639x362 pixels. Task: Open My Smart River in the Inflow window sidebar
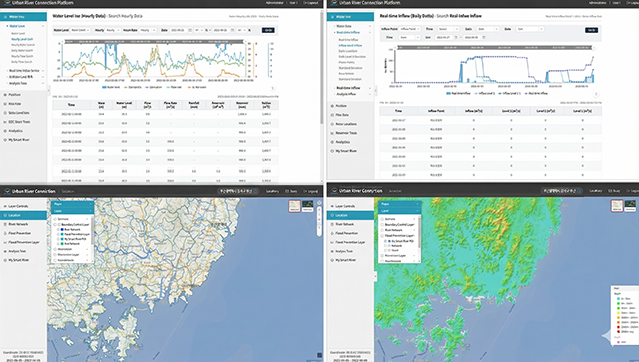pyautogui.click(x=346, y=151)
